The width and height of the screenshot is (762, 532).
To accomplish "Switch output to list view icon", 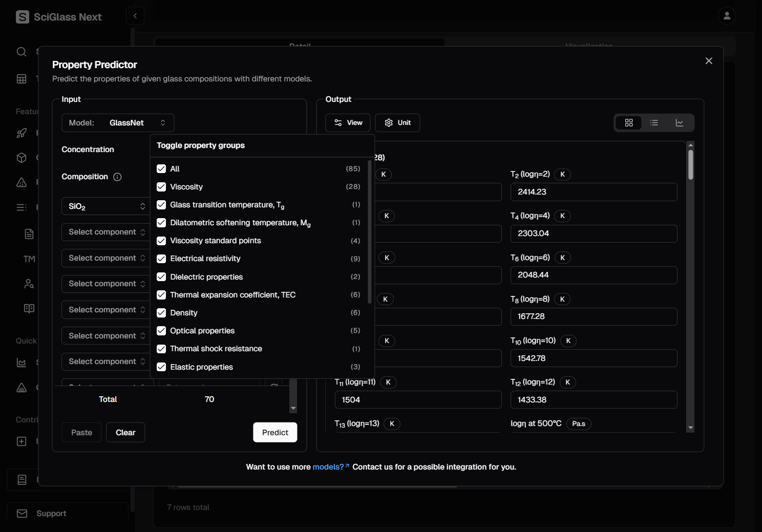I will 654,123.
